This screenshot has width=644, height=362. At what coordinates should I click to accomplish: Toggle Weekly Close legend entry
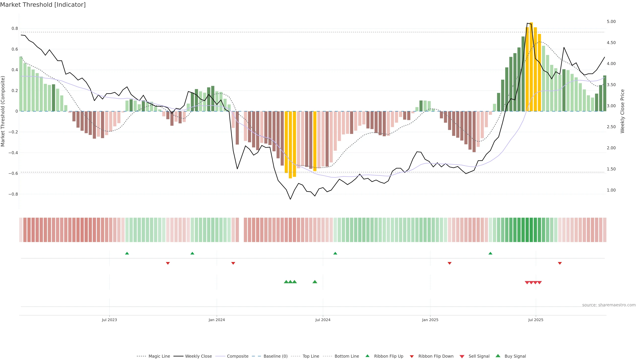click(x=198, y=356)
